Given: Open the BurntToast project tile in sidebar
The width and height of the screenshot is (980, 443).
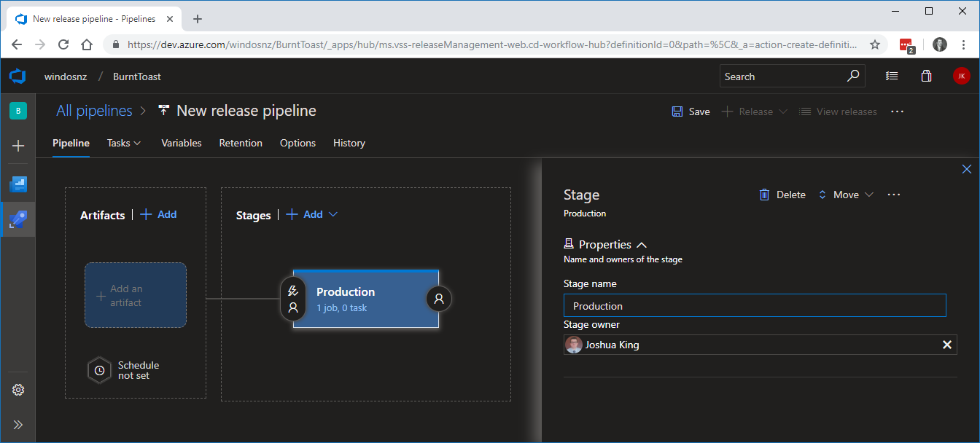Looking at the screenshot, I should click(17, 111).
